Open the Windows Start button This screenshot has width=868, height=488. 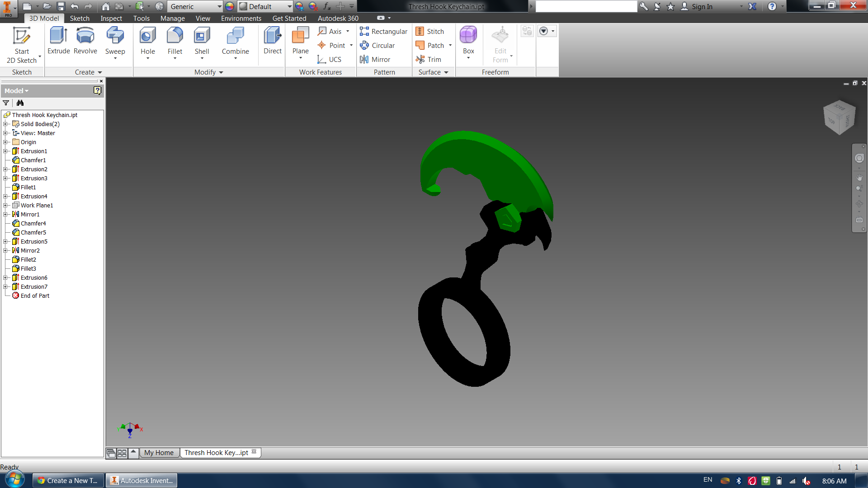pos(14,480)
